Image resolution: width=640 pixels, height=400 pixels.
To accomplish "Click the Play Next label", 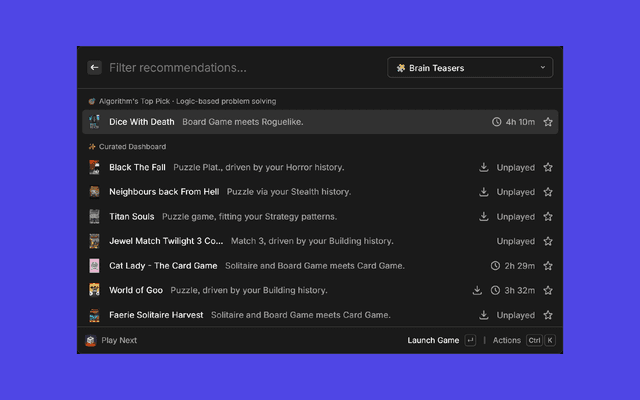I will point(119,340).
